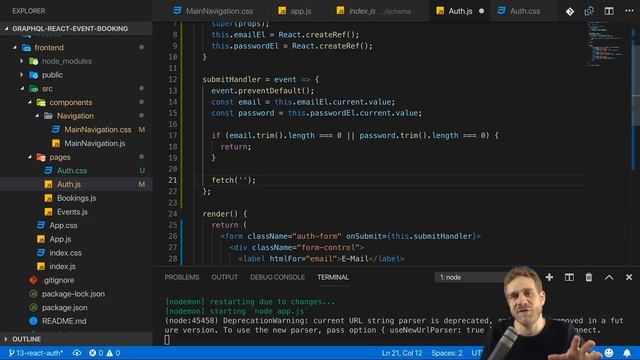Open the errors and warnings counter in status bar
Image resolution: width=640 pixels, height=360 pixels.
coord(104,353)
